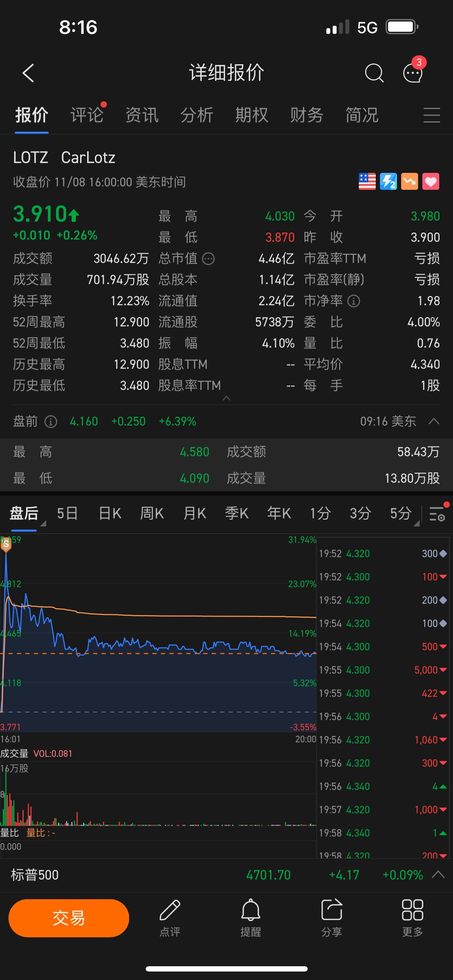The height and width of the screenshot is (980, 453).
Task: Collapse the 盘前 pre-market panel chevron
Action: point(434,421)
